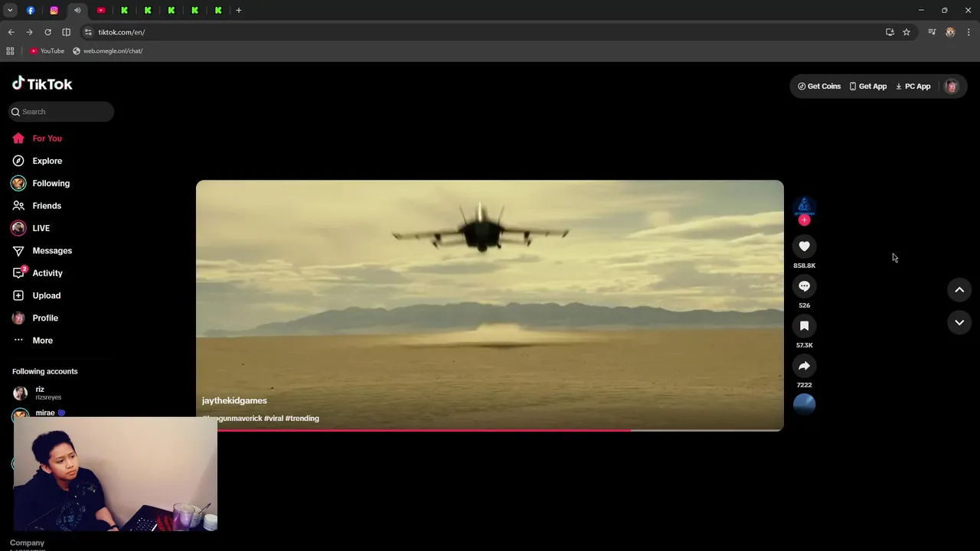Click the address bar URL

tap(122, 32)
